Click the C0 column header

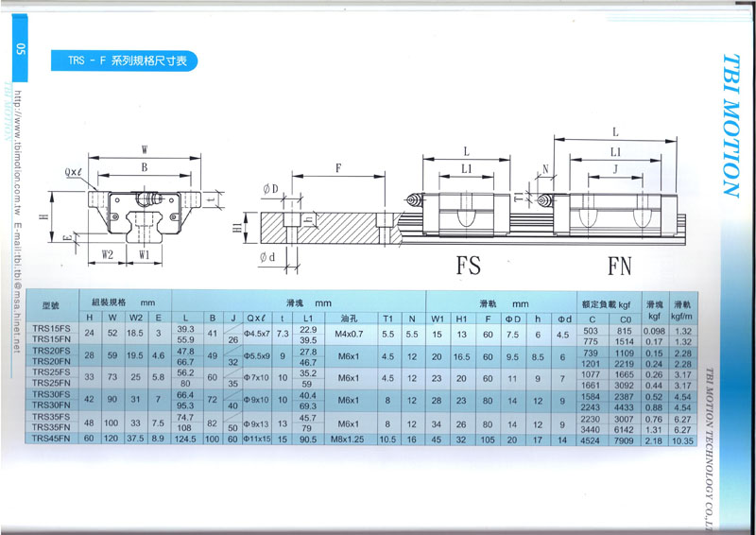[625, 319]
